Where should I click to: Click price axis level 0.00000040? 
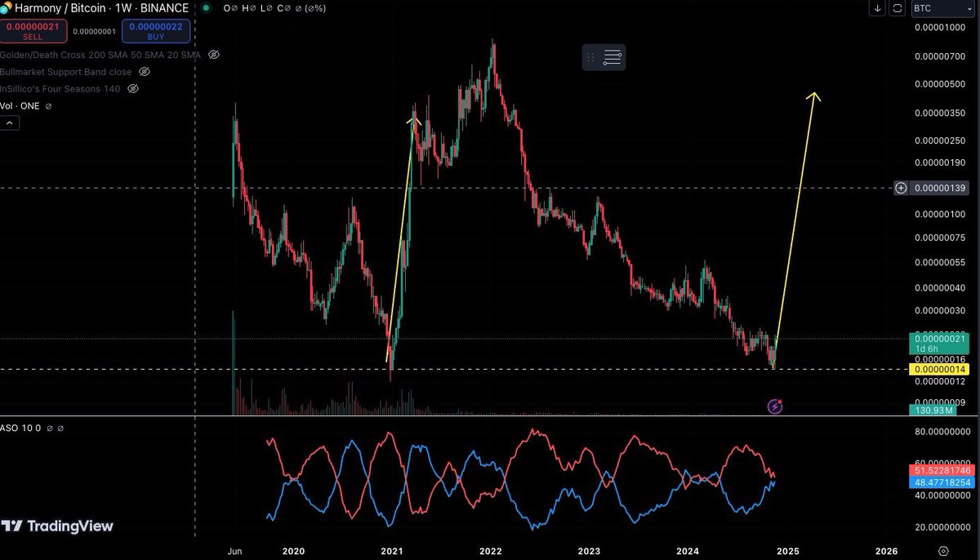pos(939,288)
